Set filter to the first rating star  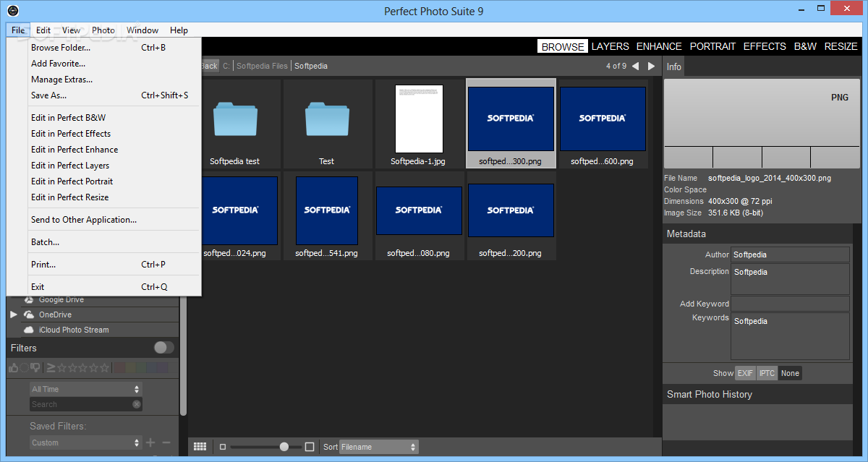click(x=61, y=367)
